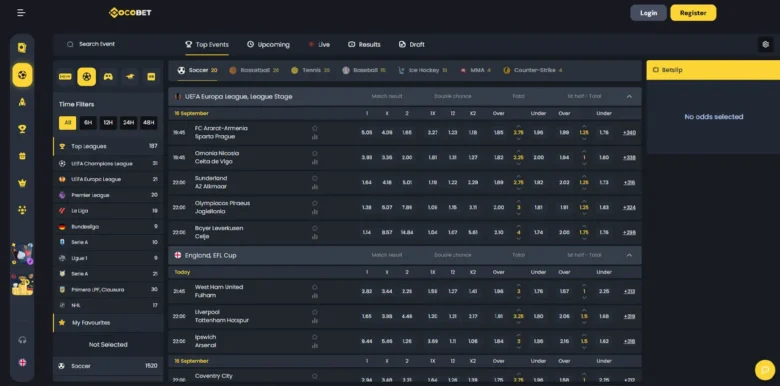Favourite the Olympiacos Piraeus match with star
The height and width of the screenshot is (386, 780).
tap(314, 203)
